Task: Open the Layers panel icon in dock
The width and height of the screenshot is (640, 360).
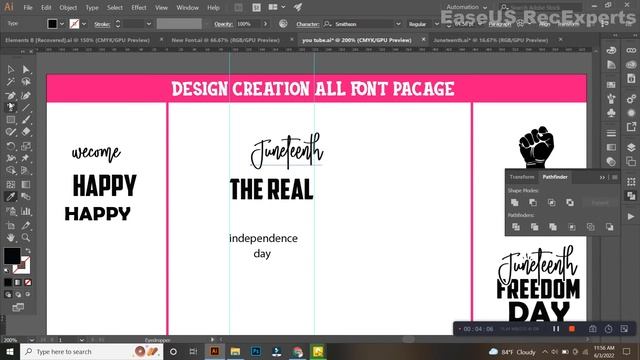Action: [631, 147]
